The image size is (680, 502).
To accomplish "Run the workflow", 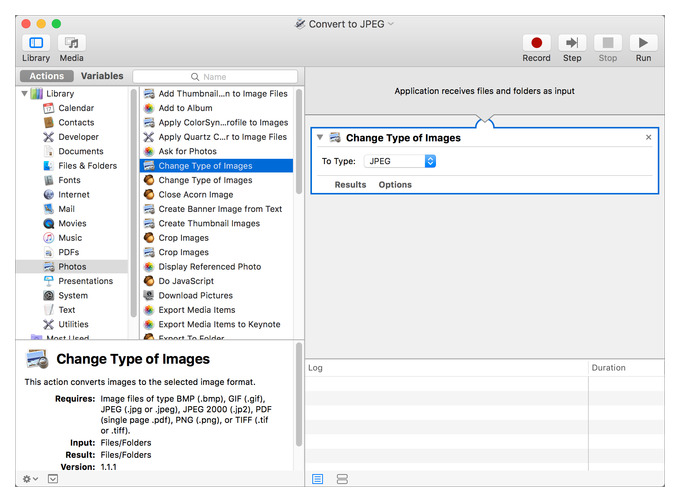I will [643, 43].
